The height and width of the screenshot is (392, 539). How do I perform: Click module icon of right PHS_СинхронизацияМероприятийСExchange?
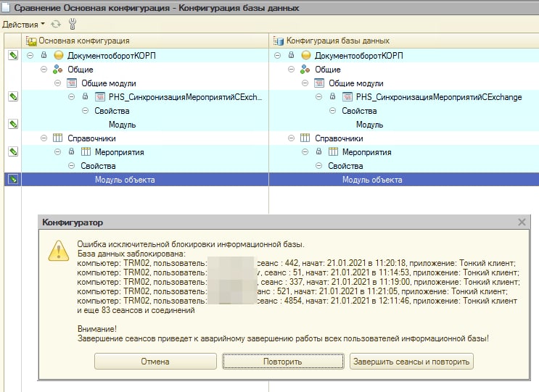(x=347, y=97)
